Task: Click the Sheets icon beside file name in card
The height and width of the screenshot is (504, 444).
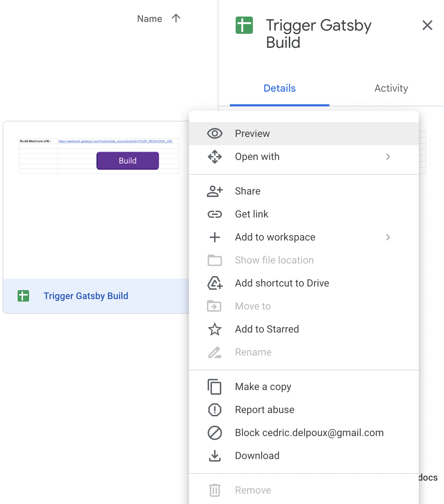Action: point(23,296)
